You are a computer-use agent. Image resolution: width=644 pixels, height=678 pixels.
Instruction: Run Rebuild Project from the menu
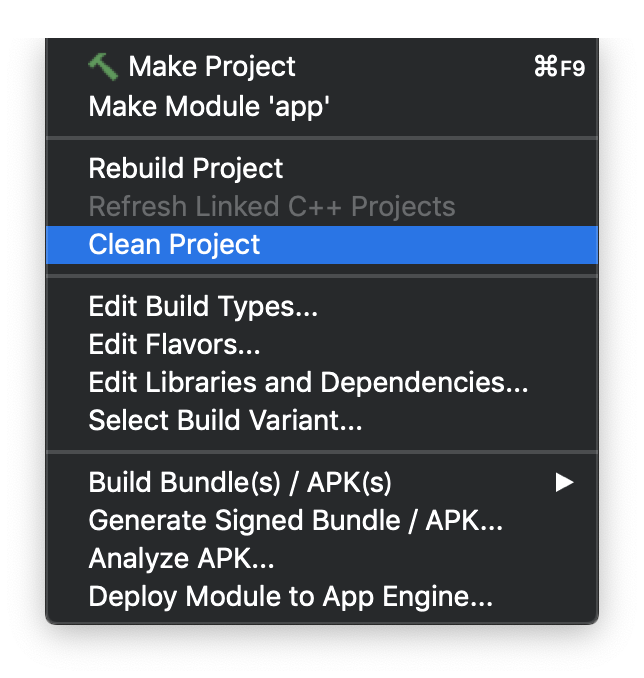pyautogui.click(x=322, y=168)
